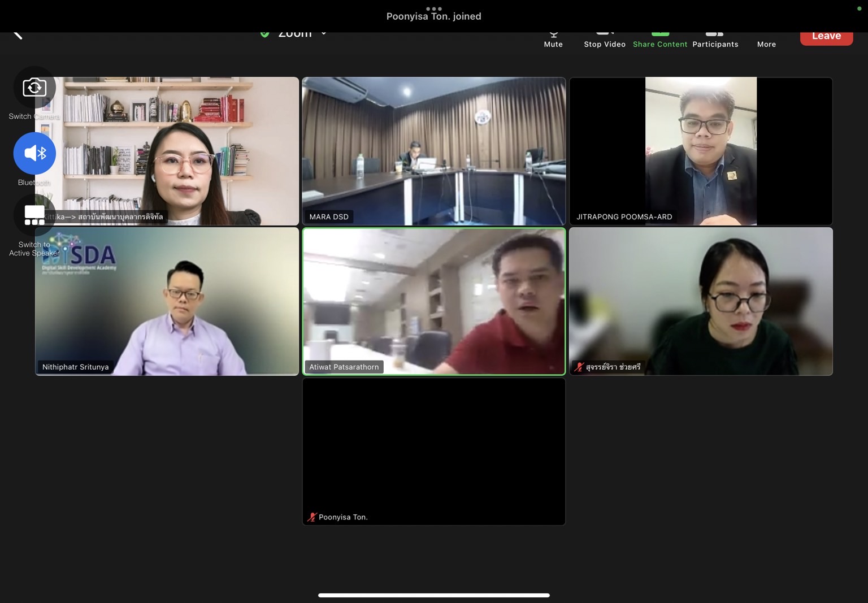Tap the "Poonyisa Ton. joined" notification
The image size is (868, 603).
(x=433, y=16)
